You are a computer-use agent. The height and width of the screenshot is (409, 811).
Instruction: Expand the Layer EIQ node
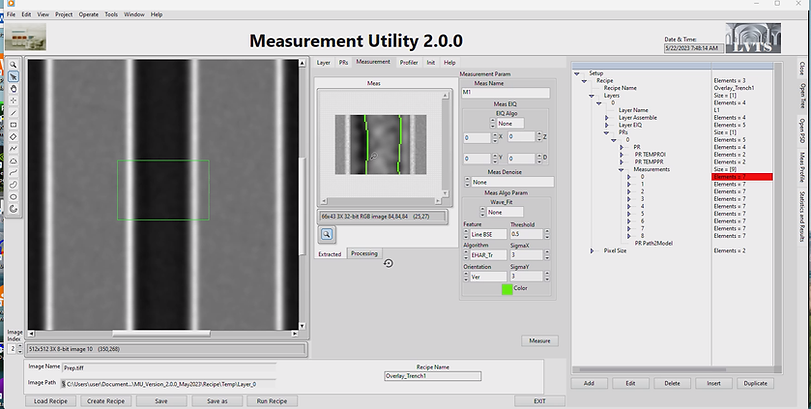click(x=607, y=125)
